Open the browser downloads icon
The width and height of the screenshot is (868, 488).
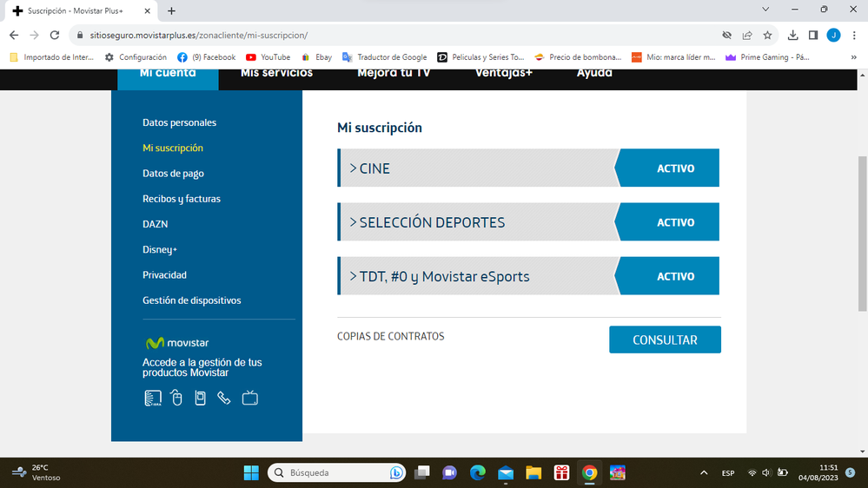(x=792, y=35)
